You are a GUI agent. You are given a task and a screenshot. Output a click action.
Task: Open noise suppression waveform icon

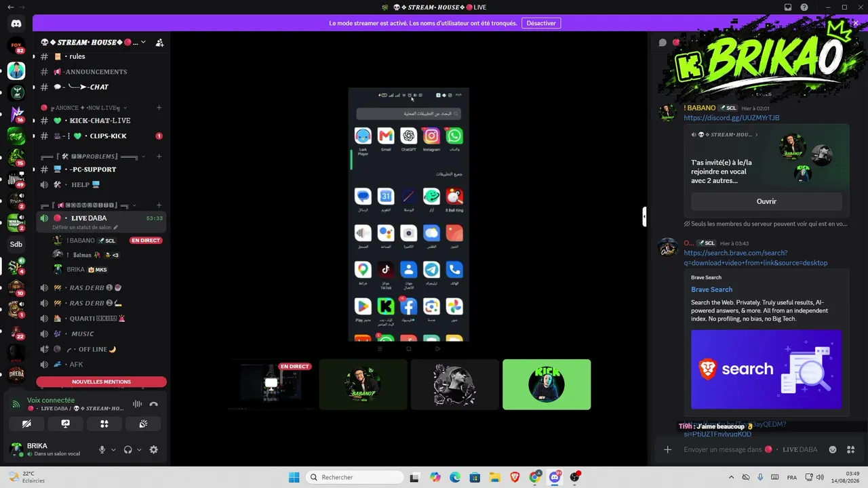point(137,404)
